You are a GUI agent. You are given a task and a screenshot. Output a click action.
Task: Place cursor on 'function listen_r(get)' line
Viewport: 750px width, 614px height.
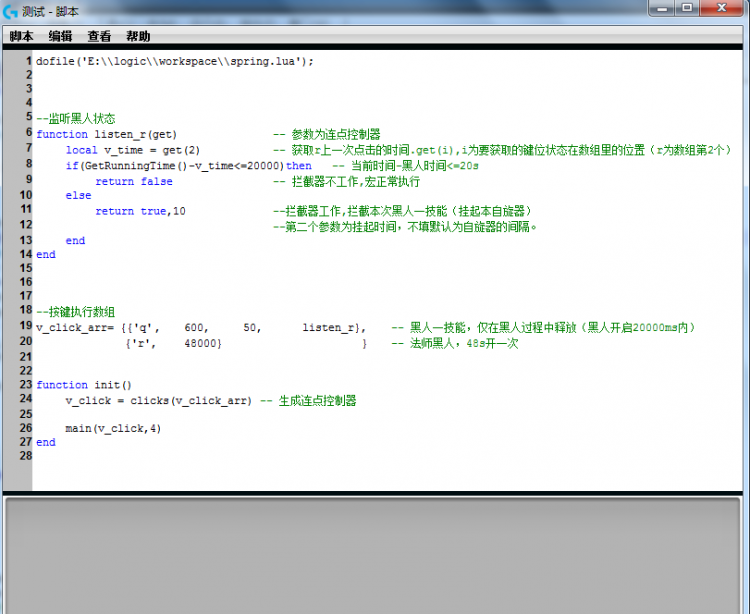pyautogui.click(x=106, y=134)
